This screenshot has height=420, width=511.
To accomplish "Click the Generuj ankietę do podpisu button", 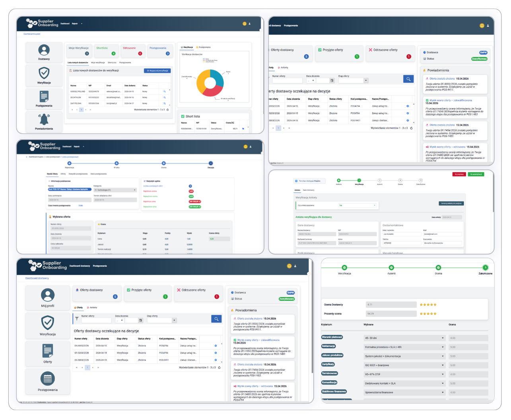I will pyautogui.click(x=451, y=203).
